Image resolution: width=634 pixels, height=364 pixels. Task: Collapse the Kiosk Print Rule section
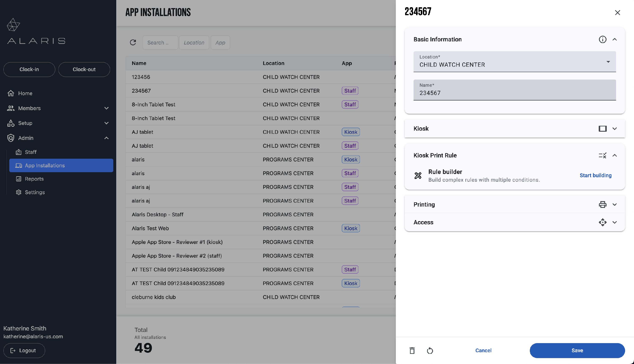coord(615,155)
